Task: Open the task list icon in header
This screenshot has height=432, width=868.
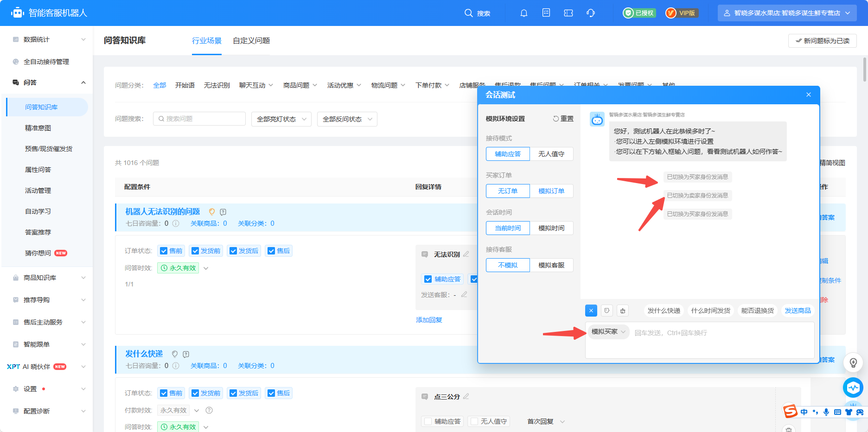Action: coord(546,13)
